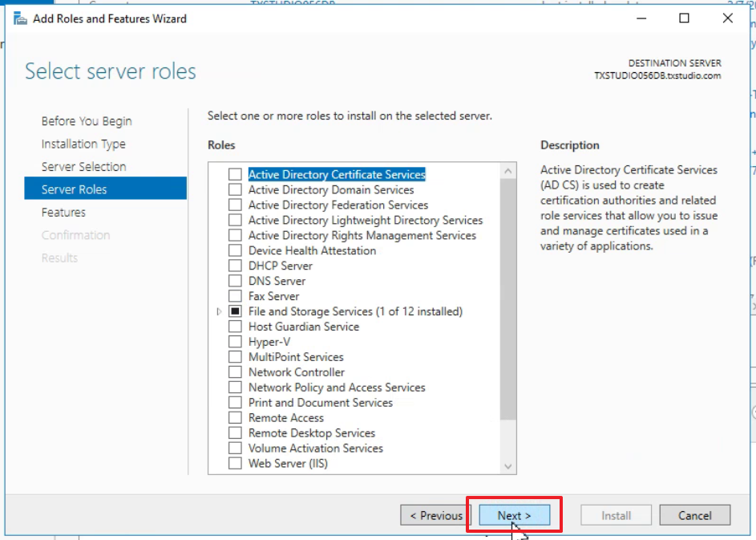Screen dimensions: 756x540
Task: Tick the Fax Server checkbox
Action: (x=235, y=296)
